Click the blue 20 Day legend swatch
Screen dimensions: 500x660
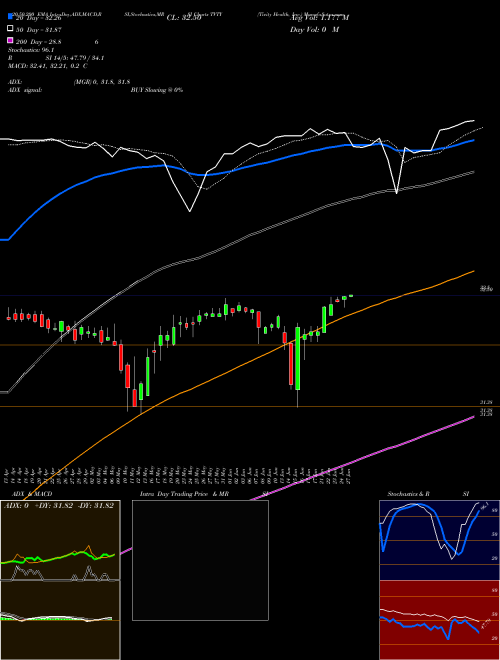[10, 17]
